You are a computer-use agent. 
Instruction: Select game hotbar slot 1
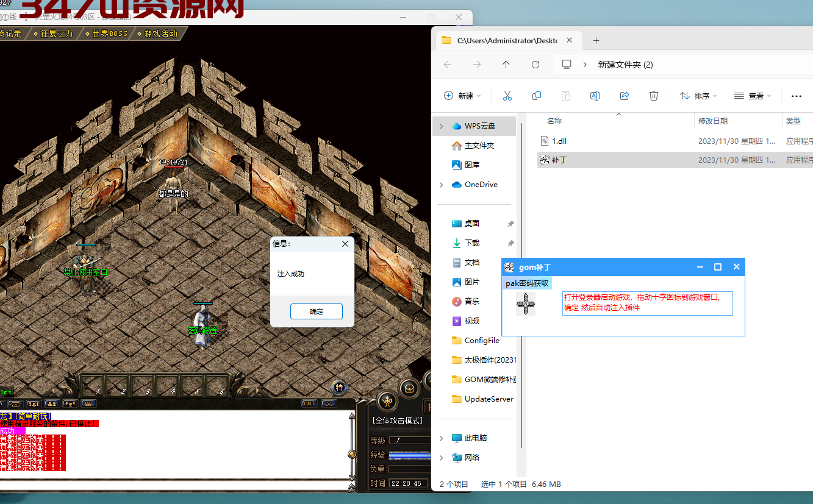93,386
